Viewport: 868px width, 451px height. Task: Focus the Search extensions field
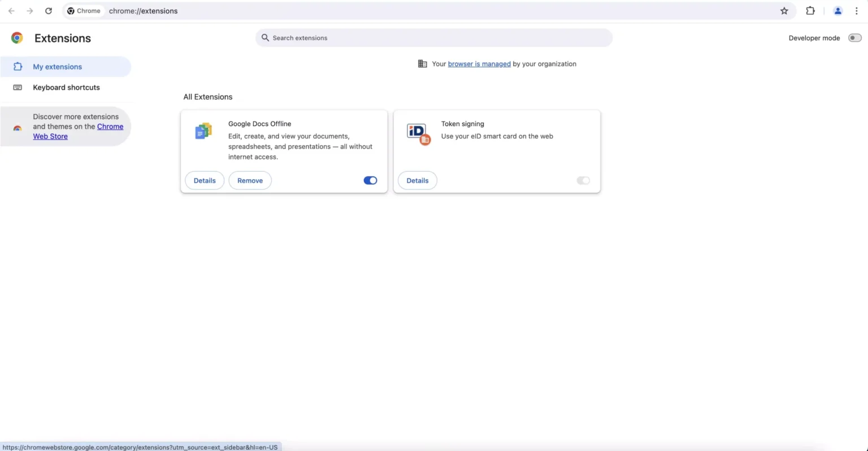click(x=434, y=38)
